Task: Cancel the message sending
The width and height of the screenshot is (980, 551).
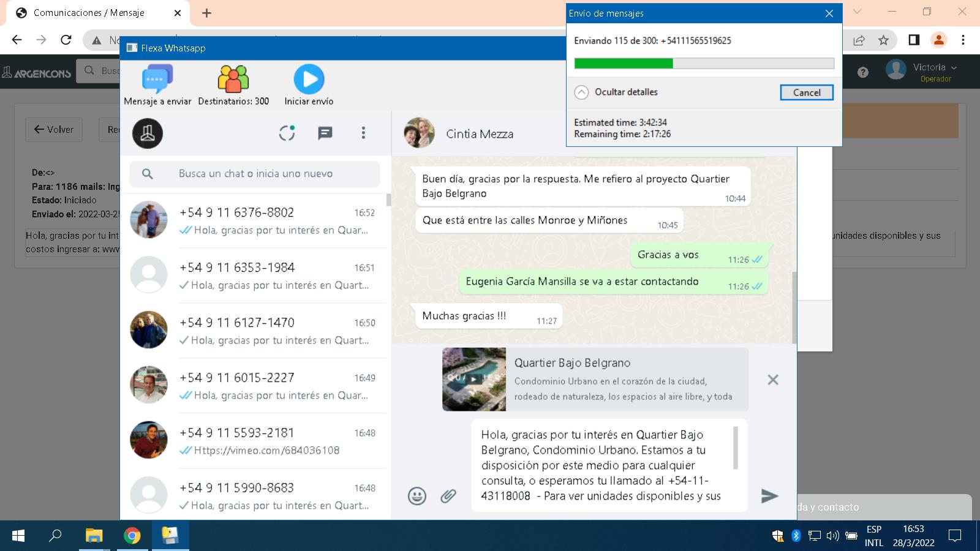Action: click(807, 92)
